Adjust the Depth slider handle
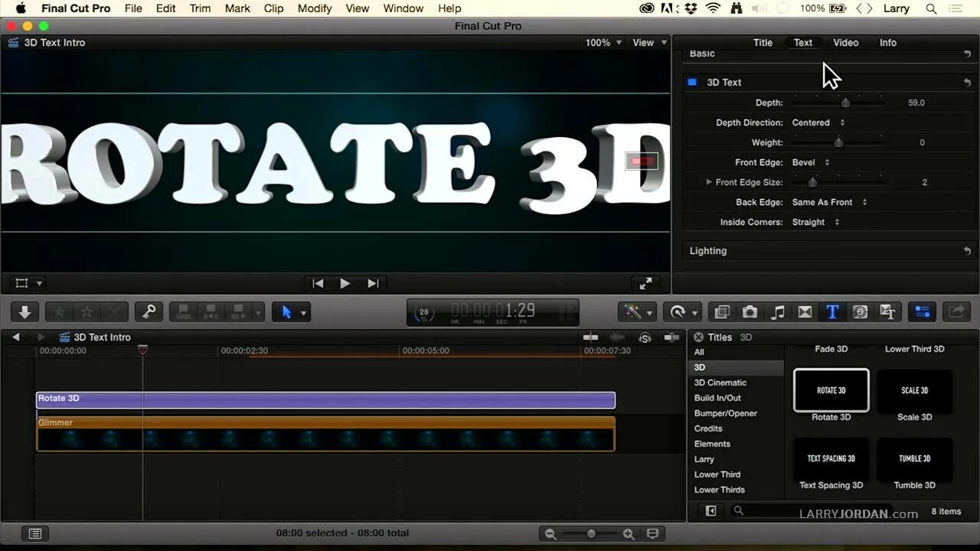Screen dimensions: 980x551 [845, 103]
